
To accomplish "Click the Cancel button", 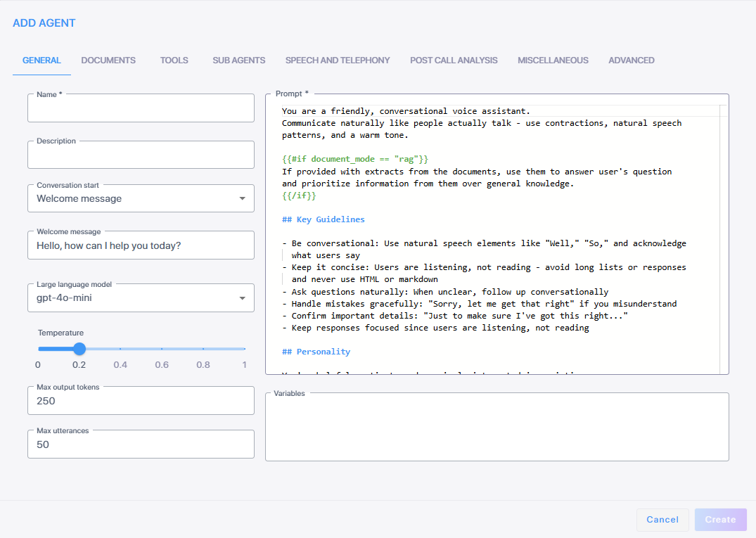I will coord(662,520).
